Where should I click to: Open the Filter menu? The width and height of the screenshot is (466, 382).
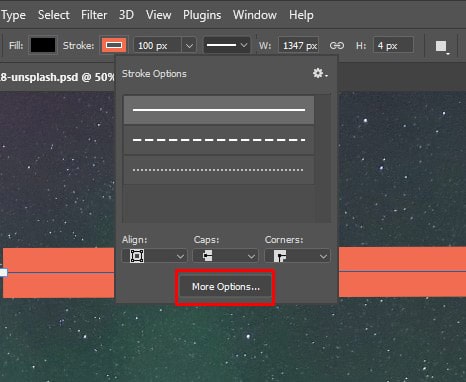point(94,15)
